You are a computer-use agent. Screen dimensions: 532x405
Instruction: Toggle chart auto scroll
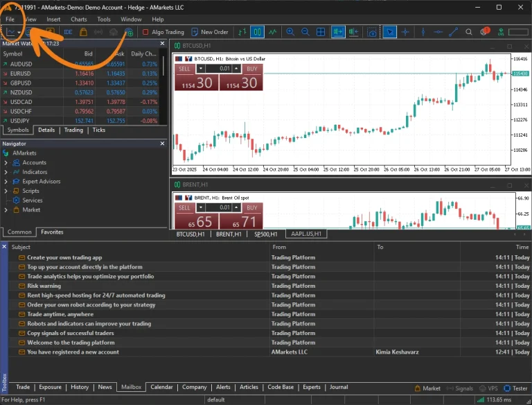pos(338,32)
